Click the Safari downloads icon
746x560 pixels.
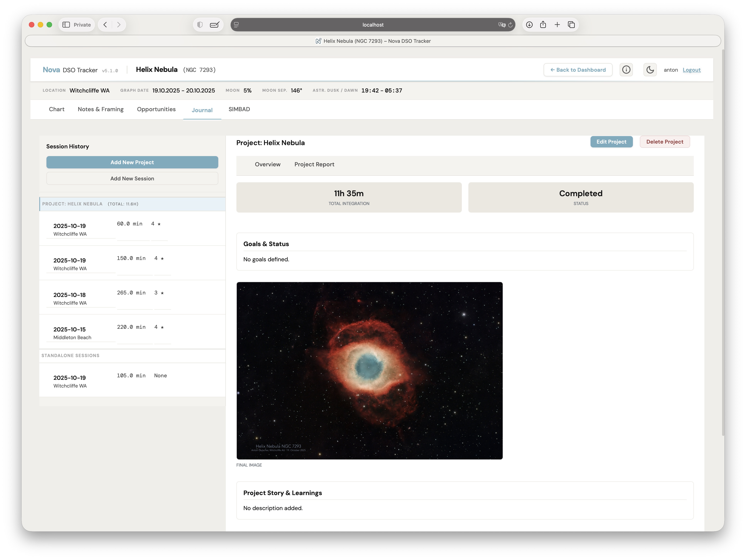tap(529, 25)
